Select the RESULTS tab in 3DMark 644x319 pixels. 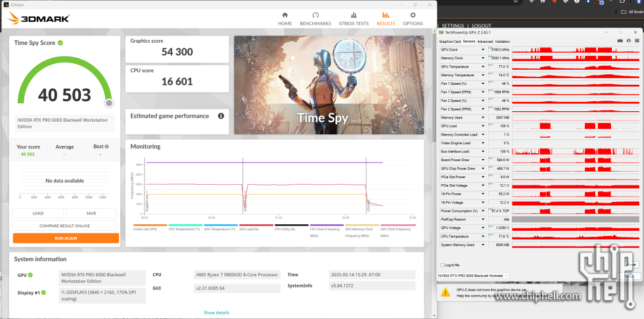[386, 19]
